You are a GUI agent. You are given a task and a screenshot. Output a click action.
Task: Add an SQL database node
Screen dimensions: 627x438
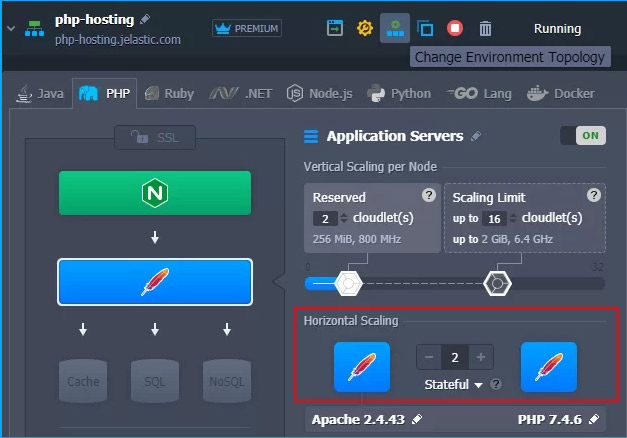155,381
